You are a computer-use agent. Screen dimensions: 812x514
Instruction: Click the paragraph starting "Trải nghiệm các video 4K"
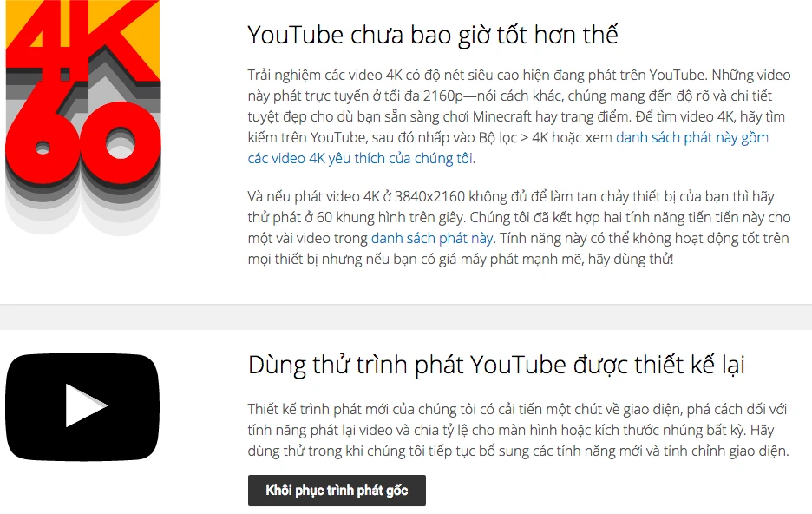pyautogui.click(x=519, y=116)
